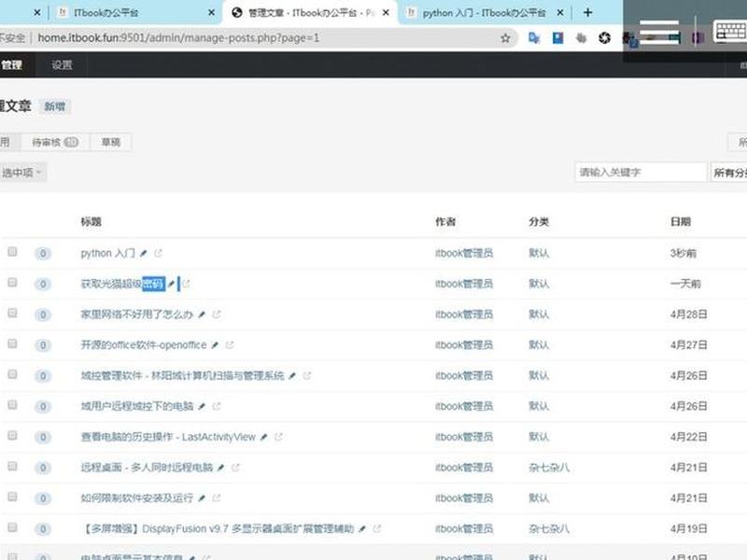Open external link for 林阳域计算机扫描 post

click(307, 376)
